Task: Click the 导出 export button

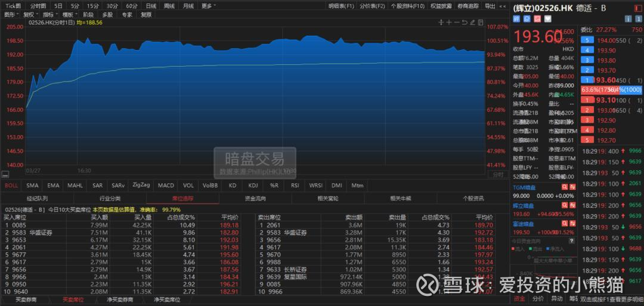Action: (x=490, y=6)
